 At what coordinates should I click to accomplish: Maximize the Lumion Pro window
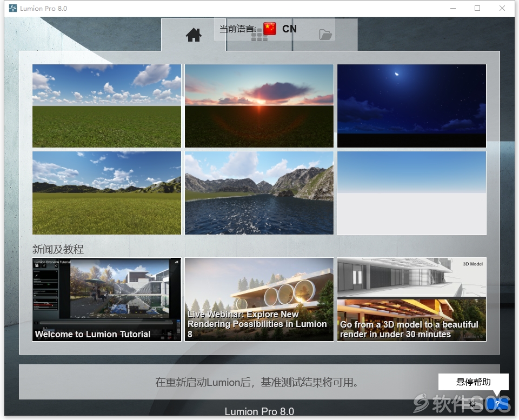[x=477, y=8]
